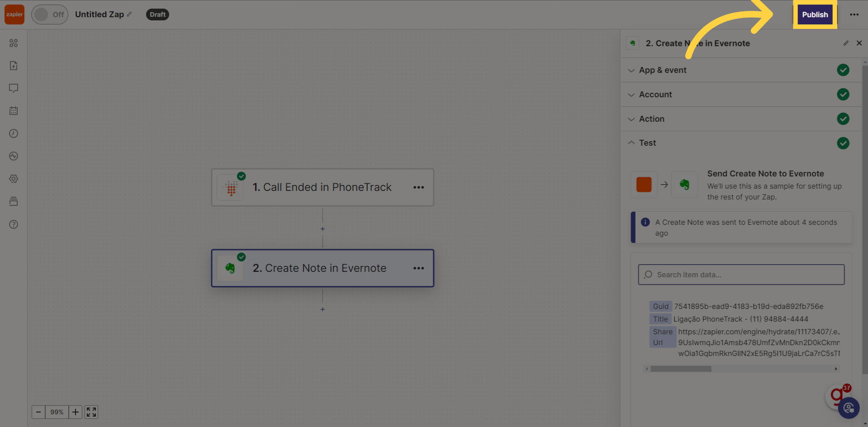Click the Send Create Note to Evernote heading
This screenshot has width=868, height=427.
[765, 174]
